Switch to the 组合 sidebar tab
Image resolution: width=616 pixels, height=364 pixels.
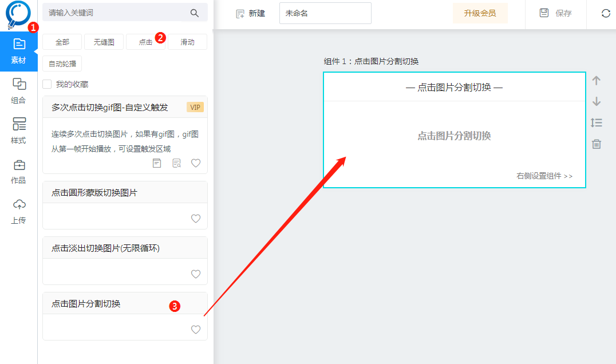pyautogui.click(x=19, y=91)
